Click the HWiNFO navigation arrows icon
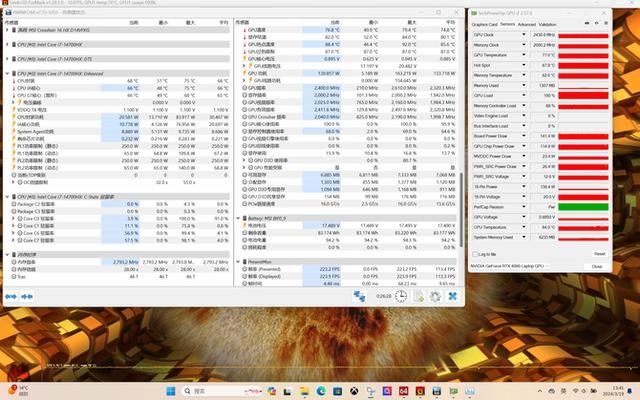 359,297
